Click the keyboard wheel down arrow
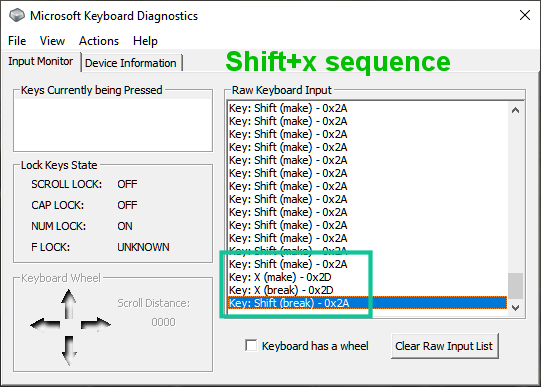This screenshot has height=387, width=541. pyautogui.click(x=69, y=350)
